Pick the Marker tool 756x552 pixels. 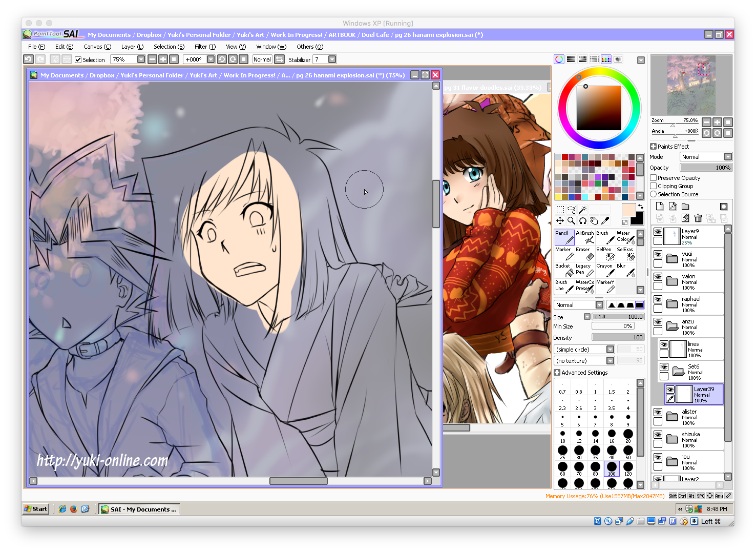(564, 253)
